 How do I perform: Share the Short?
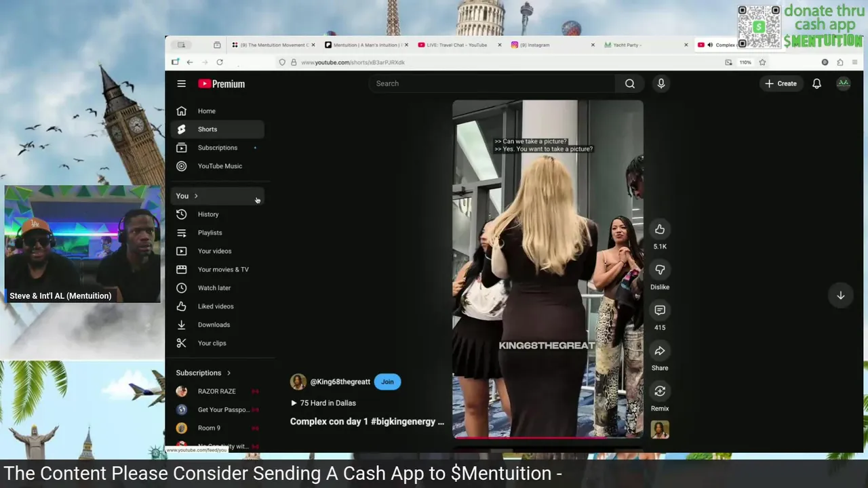click(660, 350)
